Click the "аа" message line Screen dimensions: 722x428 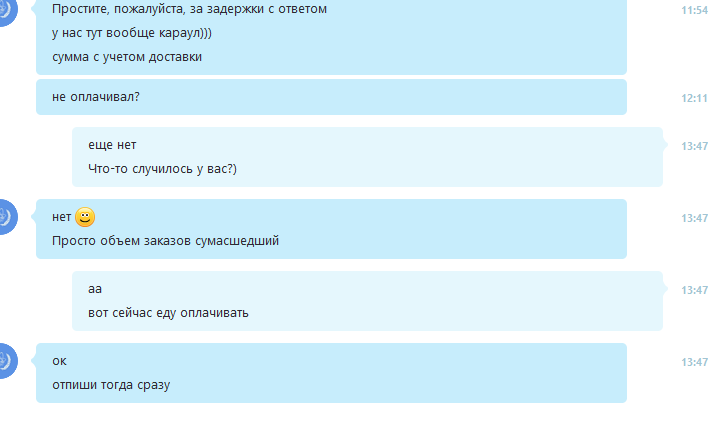pyautogui.click(x=95, y=289)
